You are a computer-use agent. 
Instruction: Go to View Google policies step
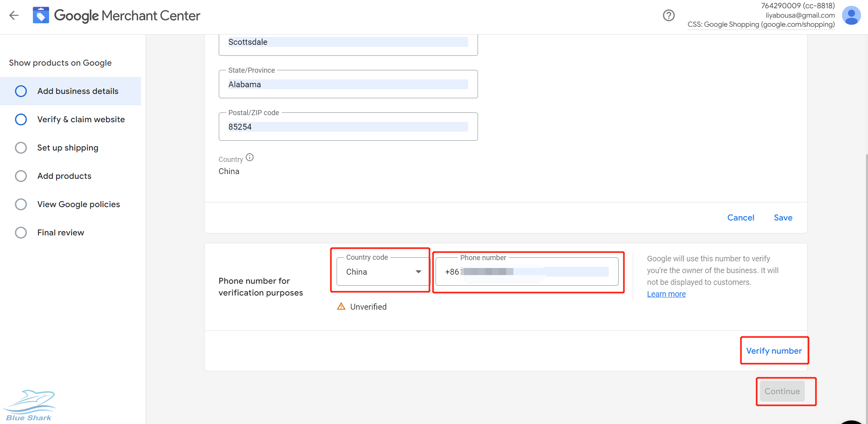tap(71, 204)
